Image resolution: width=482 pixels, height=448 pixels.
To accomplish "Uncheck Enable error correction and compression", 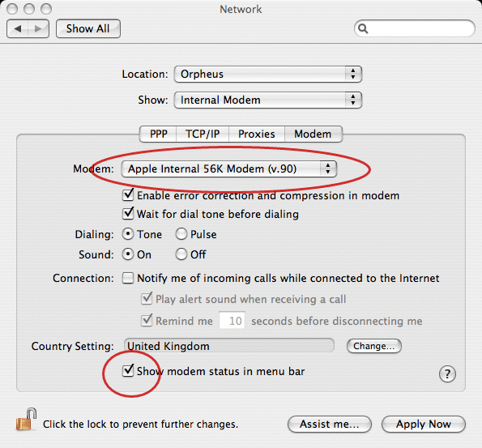I will [128, 195].
